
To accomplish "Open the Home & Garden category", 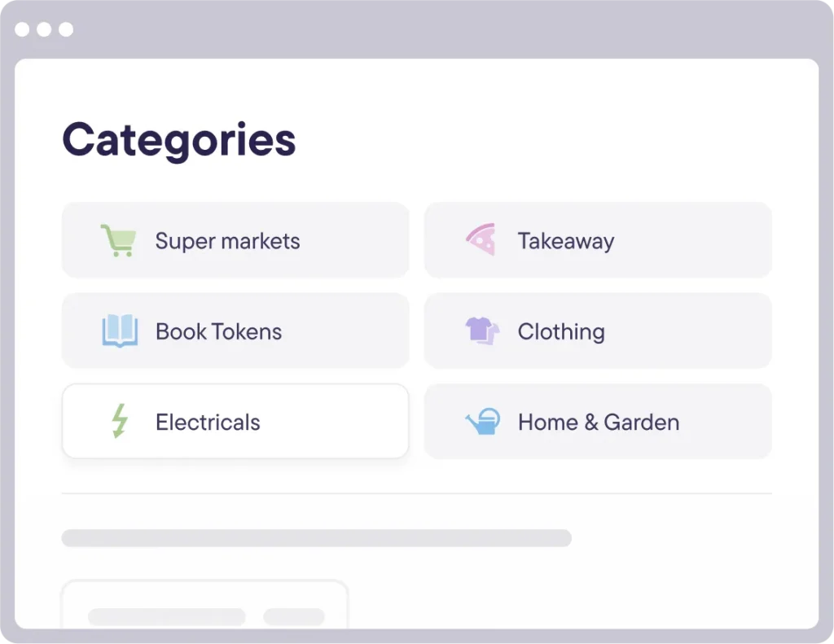I will pyautogui.click(x=598, y=421).
